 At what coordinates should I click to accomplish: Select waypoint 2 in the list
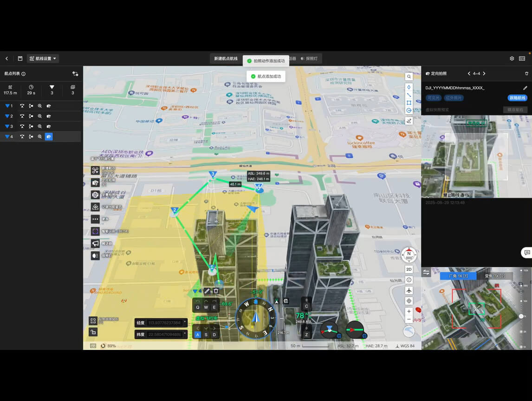pos(41,116)
